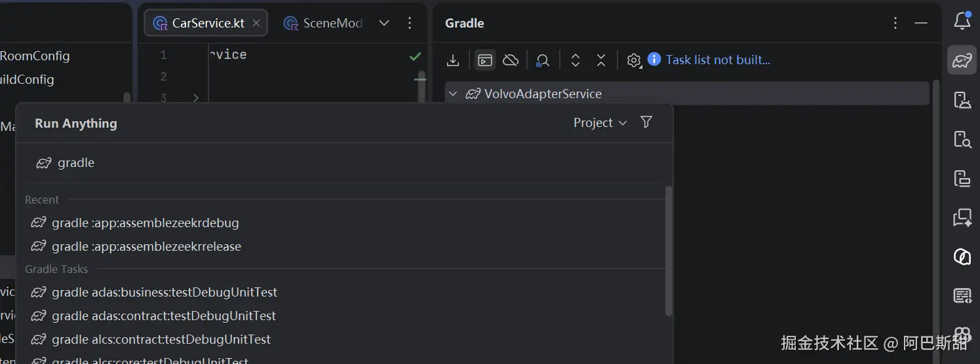Click the filter icon in Run Anything
This screenshot has height=364, width=980.
tap(646, 122)
